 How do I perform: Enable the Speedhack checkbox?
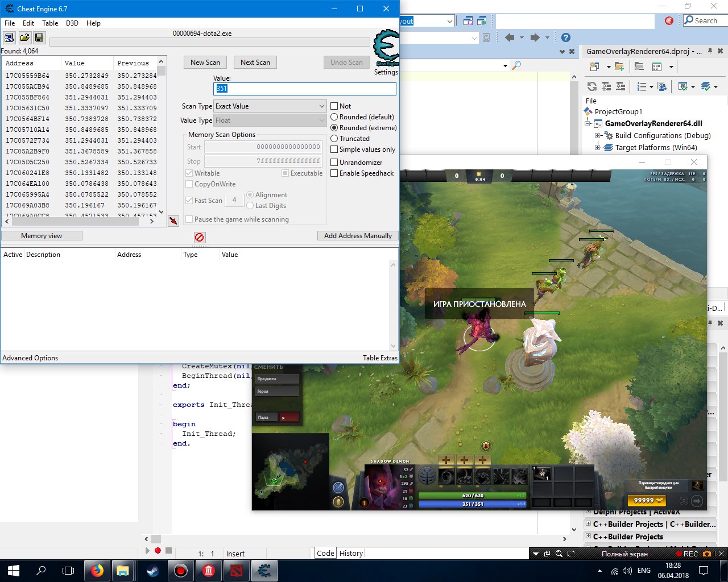pyautogui.click(x=334, y=173)
